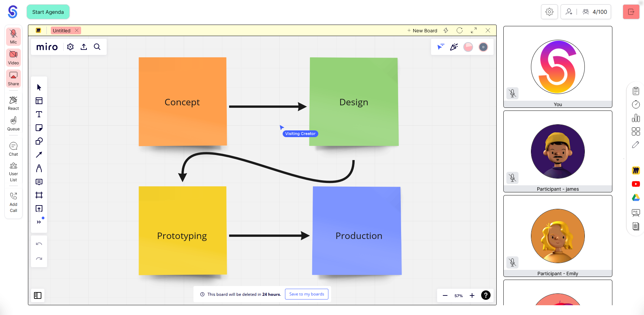Redo the last action
The image size is (644, 315).
(x=39, y=259)
